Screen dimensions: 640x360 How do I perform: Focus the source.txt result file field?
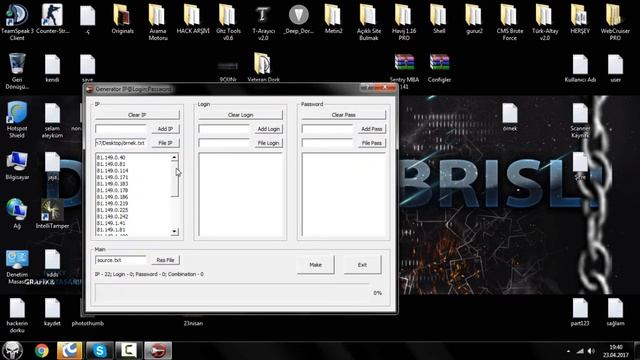pyautogui.click(x=121, y=260)
